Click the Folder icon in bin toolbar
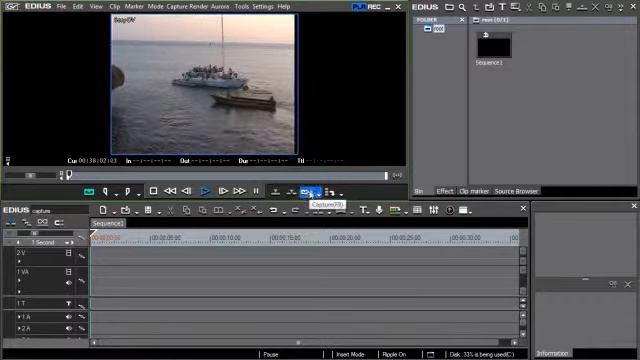 tap(449, 7)
